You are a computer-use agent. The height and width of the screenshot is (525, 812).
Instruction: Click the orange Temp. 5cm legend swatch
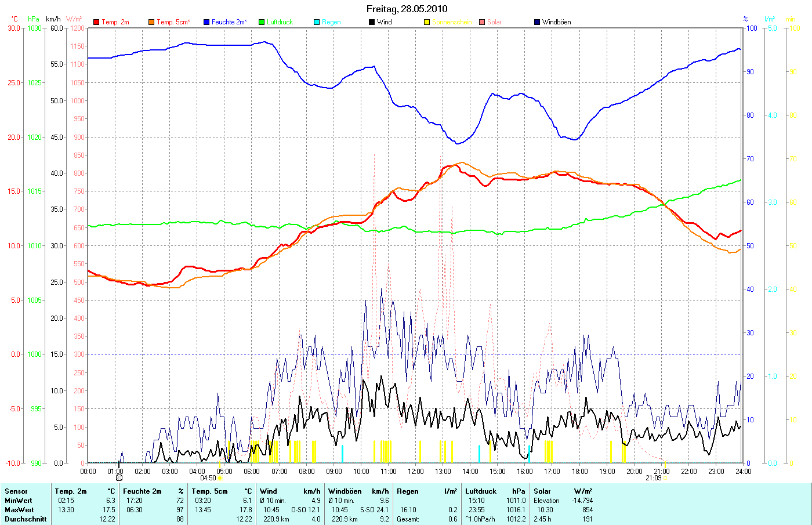click(151, 22)
